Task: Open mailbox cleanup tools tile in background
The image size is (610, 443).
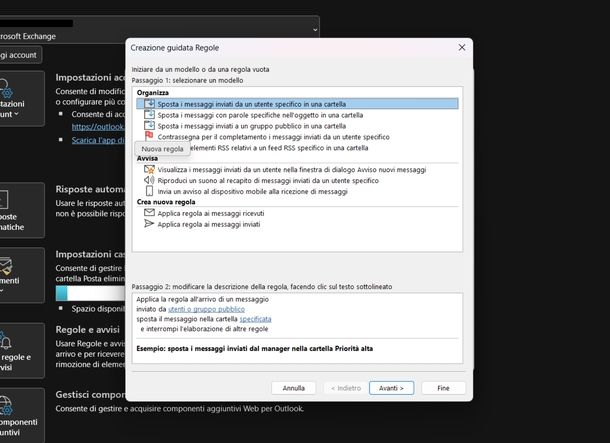Action: click(22, 275)
